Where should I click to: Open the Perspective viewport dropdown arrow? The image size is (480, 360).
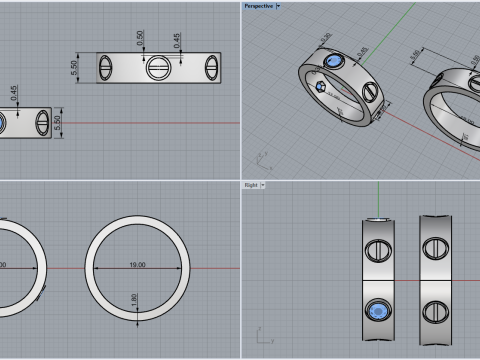(x=278, y=6)
